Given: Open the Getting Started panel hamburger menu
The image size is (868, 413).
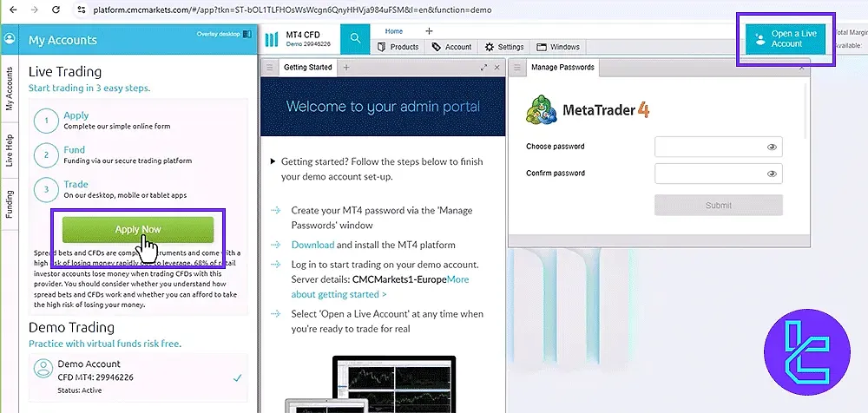Looking at the screenshot, I should point(270,68).
